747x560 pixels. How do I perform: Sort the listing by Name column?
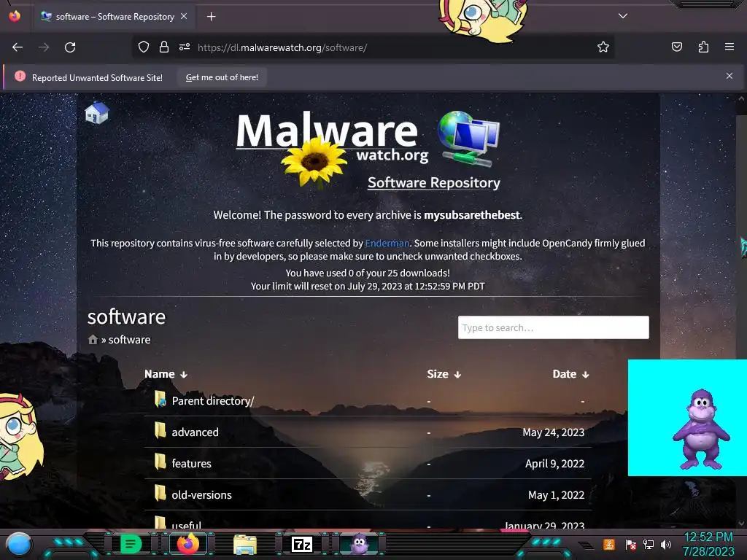[x=166, y=374]
